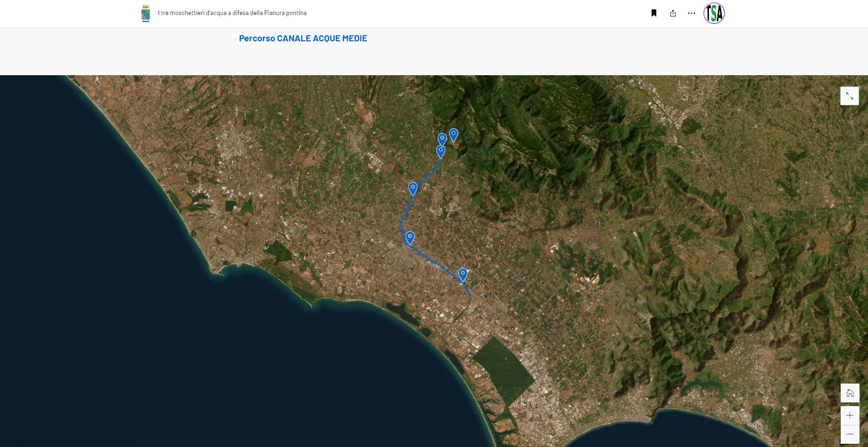
Task: Open the story title link in the header
Action: tap(232, 13)
